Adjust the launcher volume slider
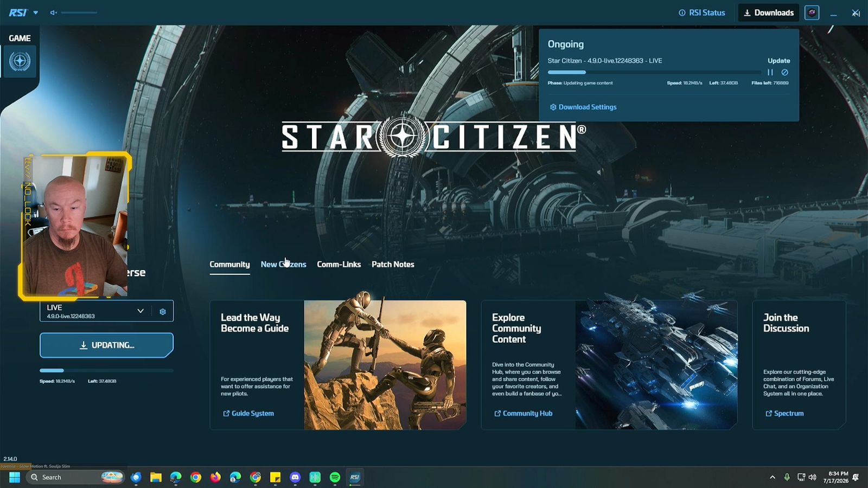The height and width of the screenshot is (488, 868). [79, 12]
